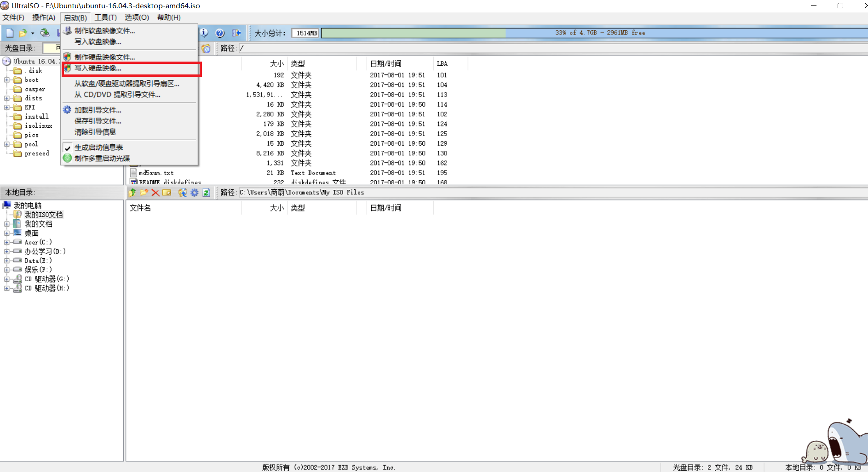Image resolution: width=868 pixels, height=472 pixels.
Task: Click the CD 驱动器(G:) drive icon
Action: click(17, 279)
